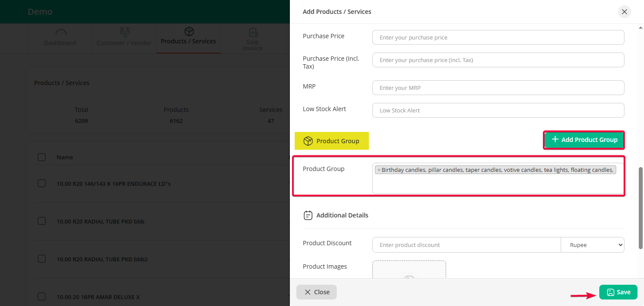The image size is (644, 306).
Task: Click the Dashboard gauge icon
Action: point(61,33)
